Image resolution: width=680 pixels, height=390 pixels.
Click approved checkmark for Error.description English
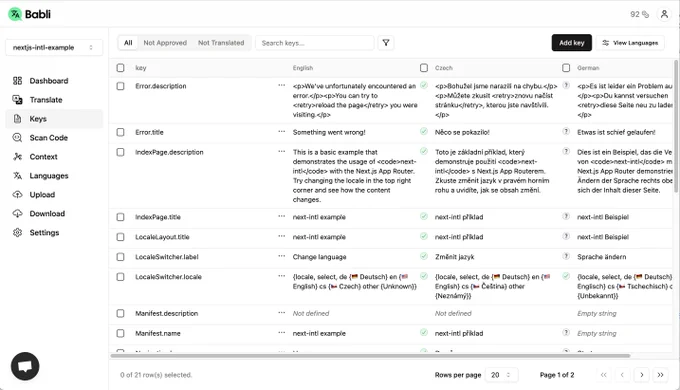coord(424,85)
